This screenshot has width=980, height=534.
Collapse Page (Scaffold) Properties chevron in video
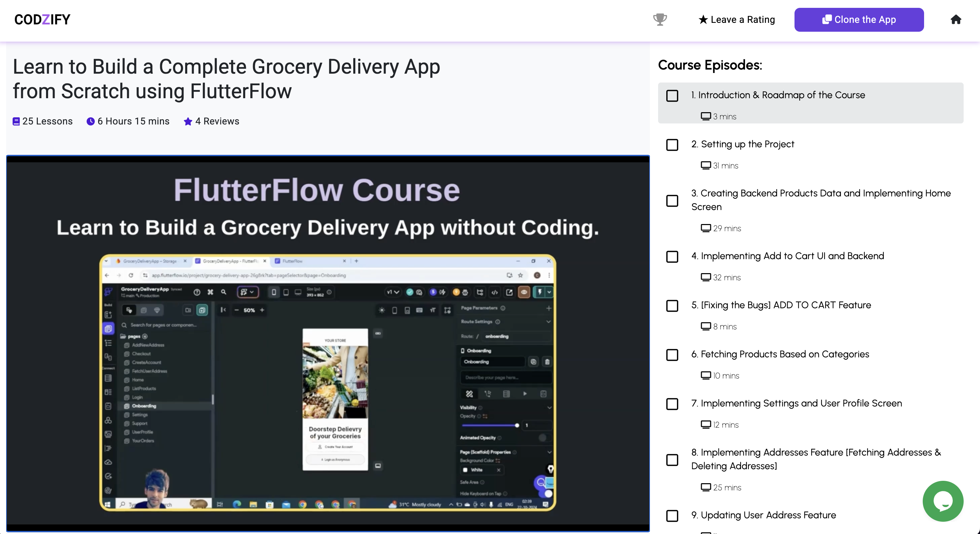tap(549, 452)
